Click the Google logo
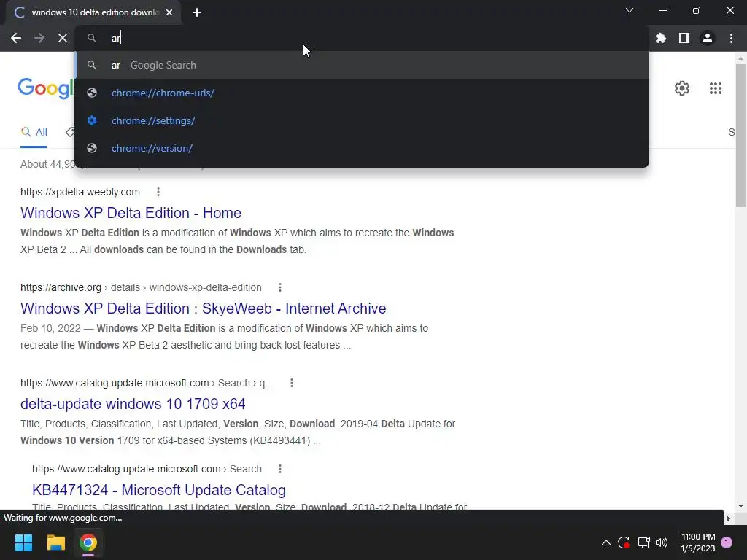This screenshot has width=747, height=560. pyautogui.click(x=46, y=88)
